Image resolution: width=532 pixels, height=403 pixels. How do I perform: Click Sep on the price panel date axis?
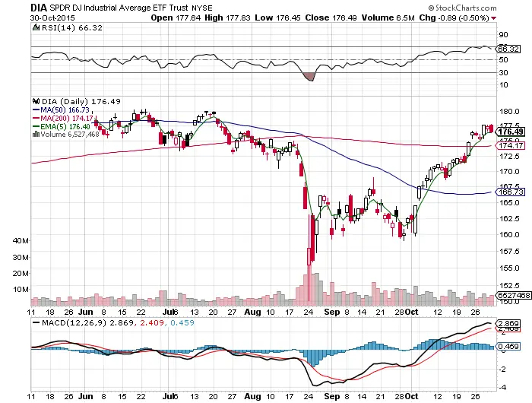click(332, 312)
